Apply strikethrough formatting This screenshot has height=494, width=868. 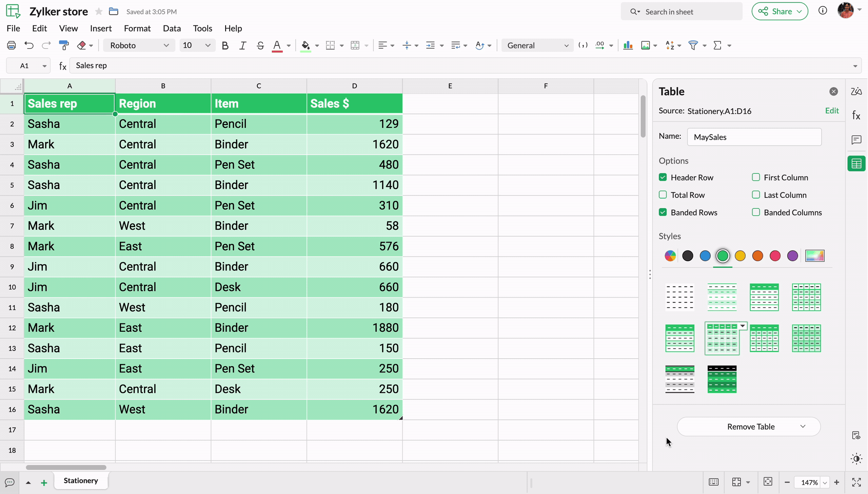point(260,45)
